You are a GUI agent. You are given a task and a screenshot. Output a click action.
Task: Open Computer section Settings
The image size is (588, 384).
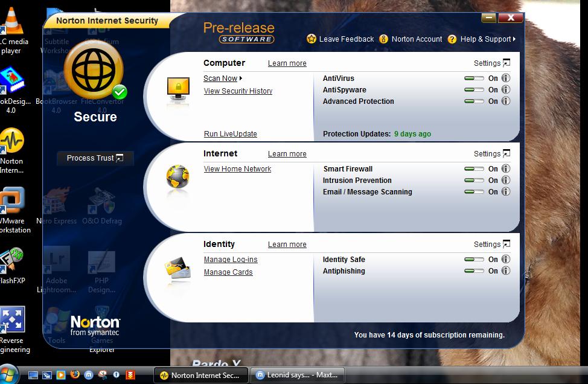tap(491, 63)
